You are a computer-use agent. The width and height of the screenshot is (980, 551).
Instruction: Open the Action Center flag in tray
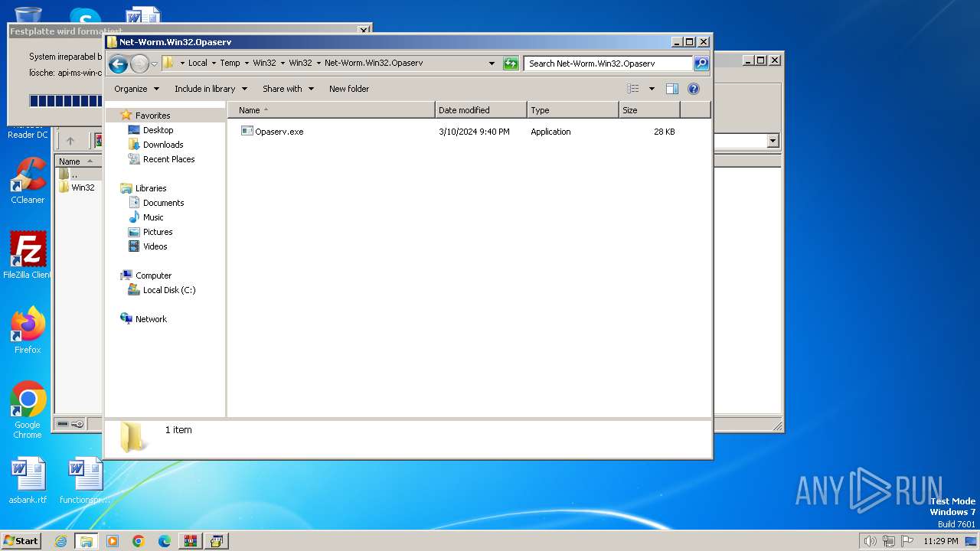[907, 541]
